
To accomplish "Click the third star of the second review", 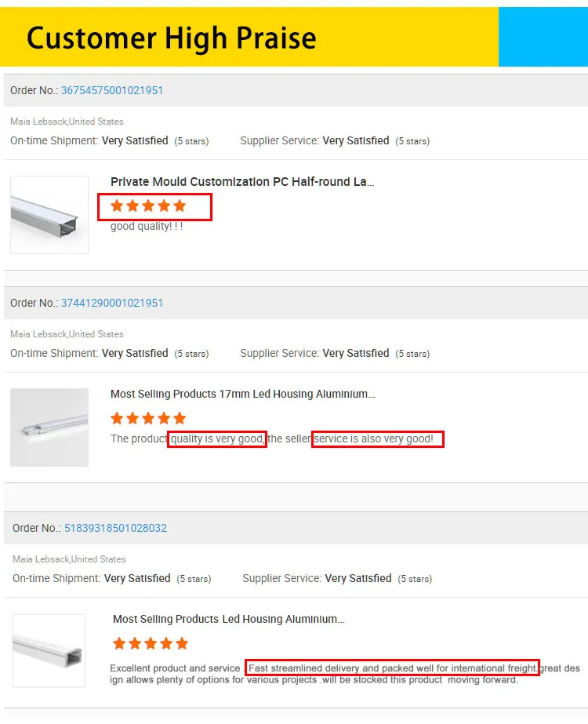I will click(x=148, y=418).
